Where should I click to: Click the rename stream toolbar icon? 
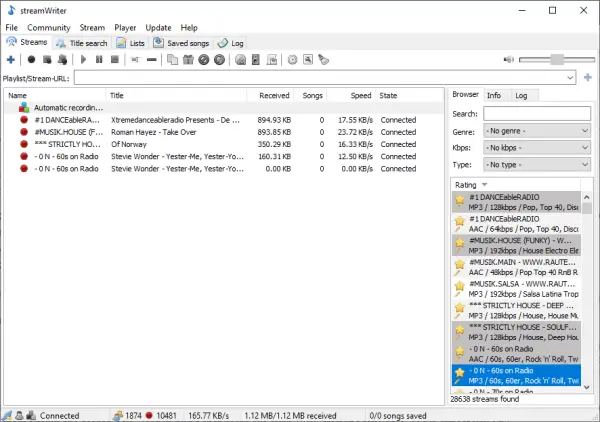pyautogui.click(x=135, y=60)
